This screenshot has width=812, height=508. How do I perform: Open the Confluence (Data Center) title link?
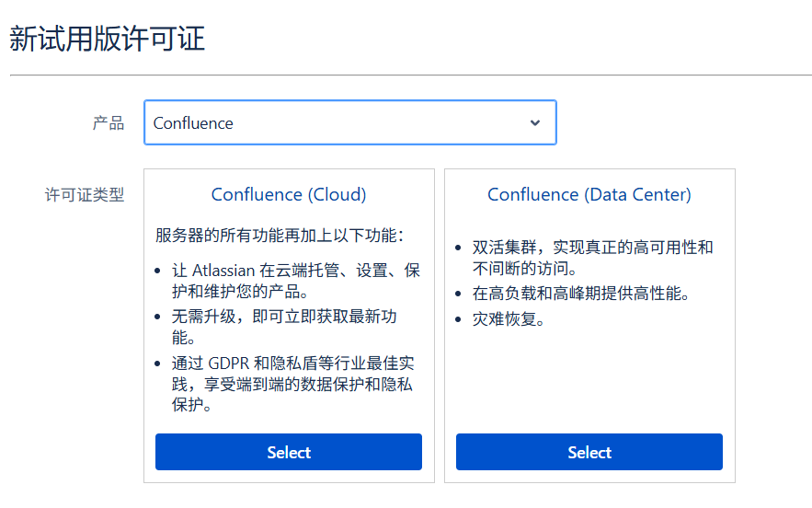(589, 194)
